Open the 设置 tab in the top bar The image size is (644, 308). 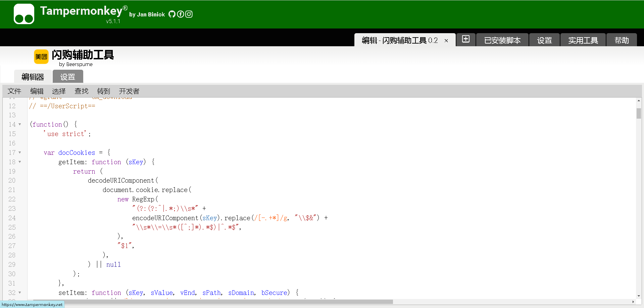coord(544,40)
